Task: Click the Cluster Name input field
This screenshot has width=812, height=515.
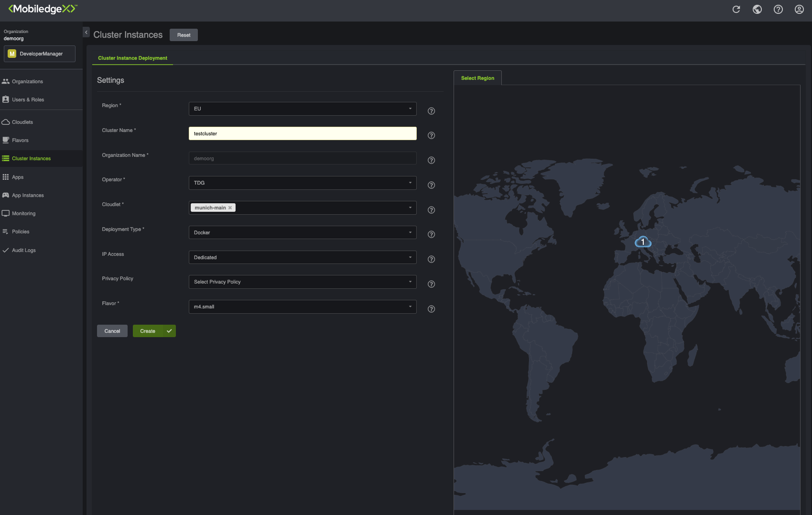Action: click(303, 133)
